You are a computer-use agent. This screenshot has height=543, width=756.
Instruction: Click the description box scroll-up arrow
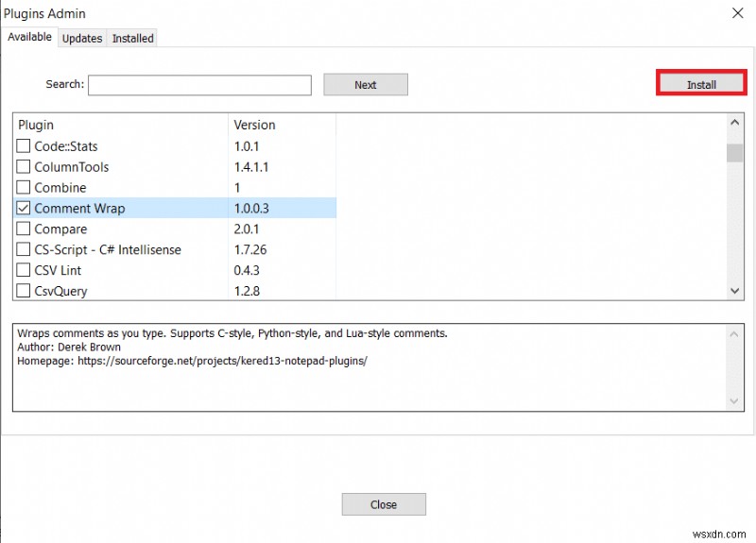[x=734, y=333]
